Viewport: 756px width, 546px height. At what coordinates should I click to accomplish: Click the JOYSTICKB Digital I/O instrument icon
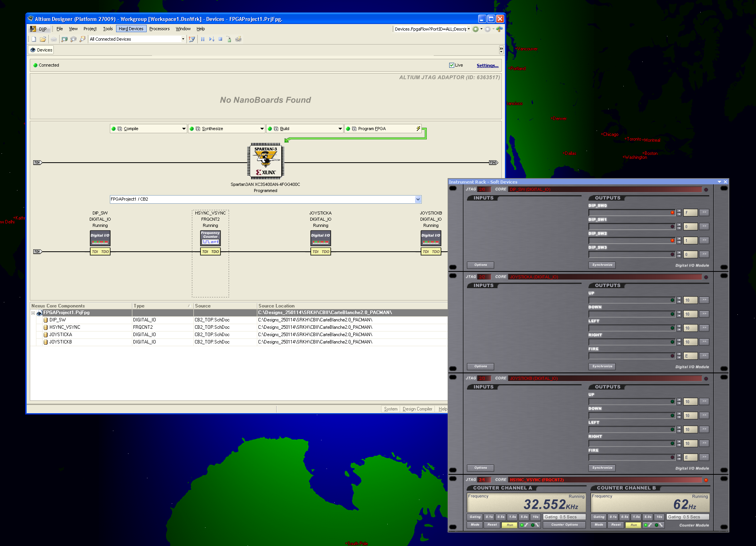click(431, 239)
